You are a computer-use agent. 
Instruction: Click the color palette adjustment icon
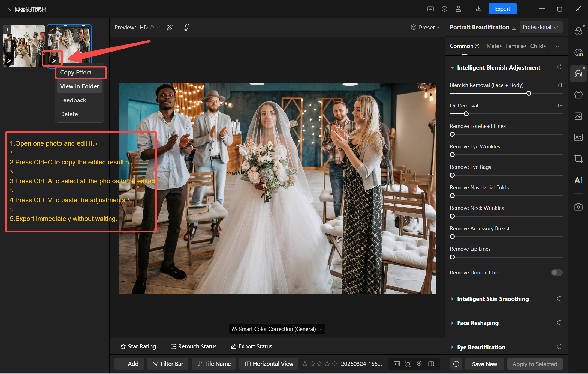tap(578, 52)
